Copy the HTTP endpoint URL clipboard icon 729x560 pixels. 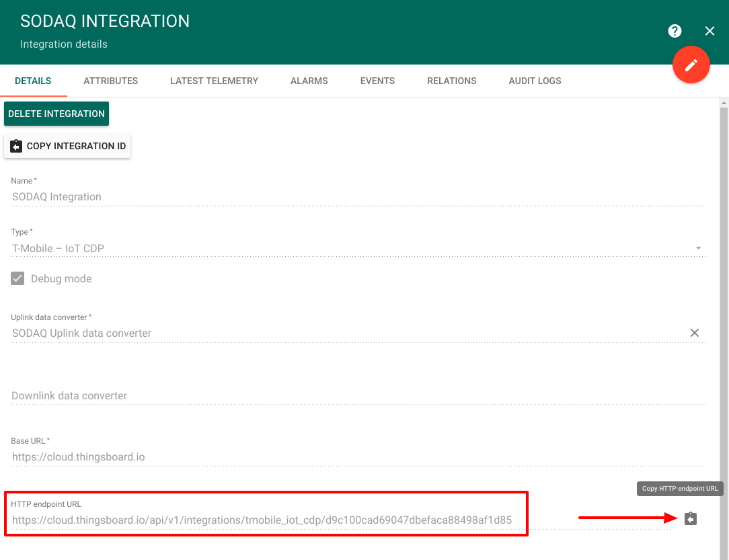coord(691,518)
